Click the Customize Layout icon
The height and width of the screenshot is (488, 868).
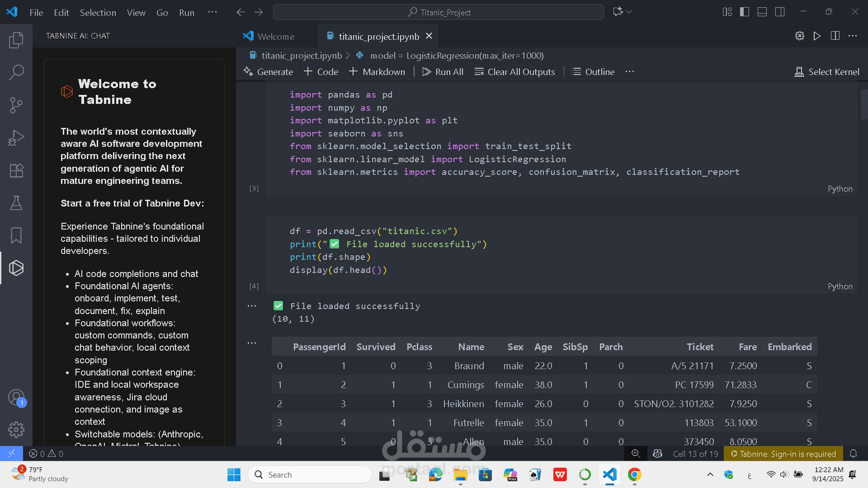[x=727, y=12]
